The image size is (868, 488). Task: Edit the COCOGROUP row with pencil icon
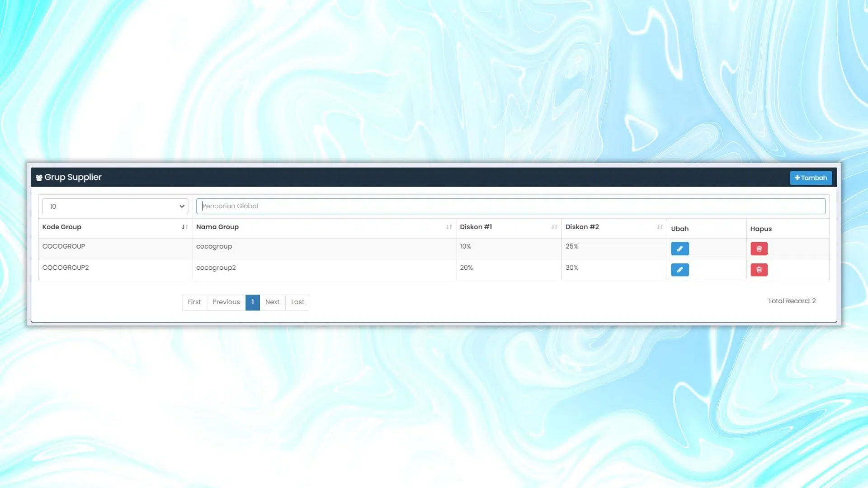pos(679,249)
